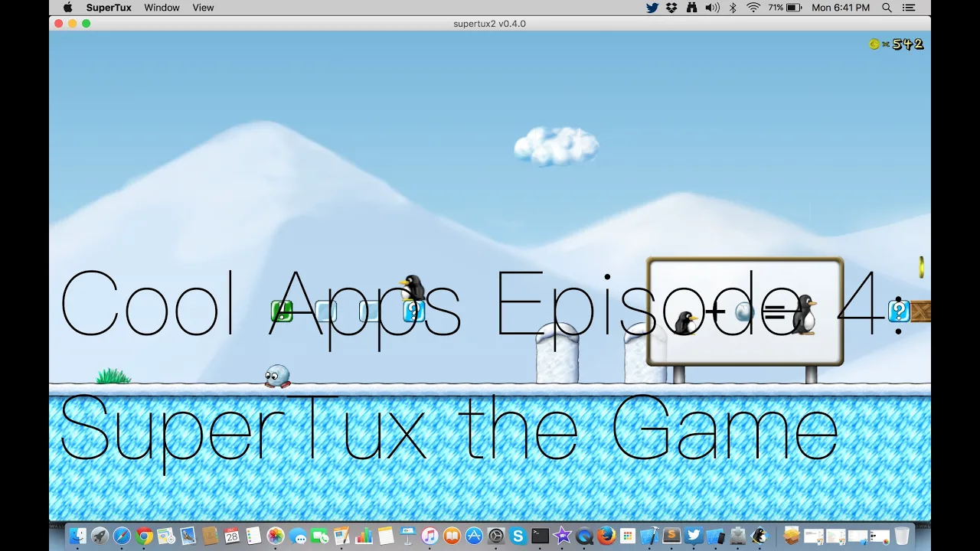Click the binoculars menu bar icon
980x551 pixels.
pyautogui.click(x=692, y=8)
